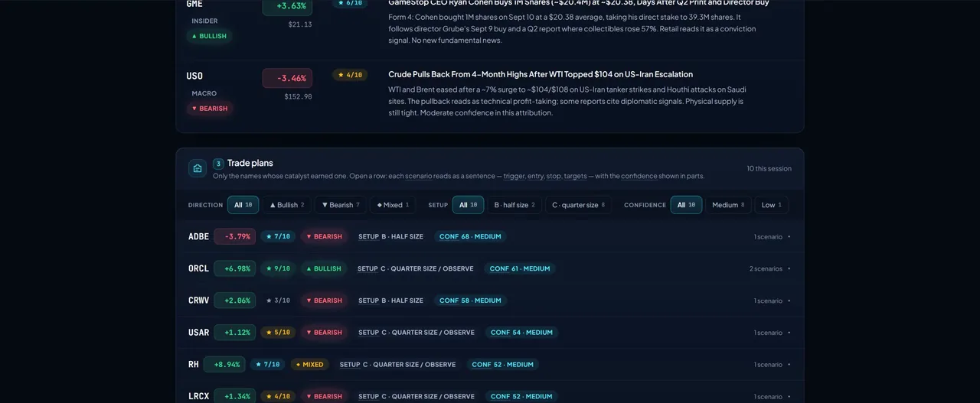The width and height of the screenshot is (980, 403).
Task: Filter direction by Bullish
Action: 287,205
